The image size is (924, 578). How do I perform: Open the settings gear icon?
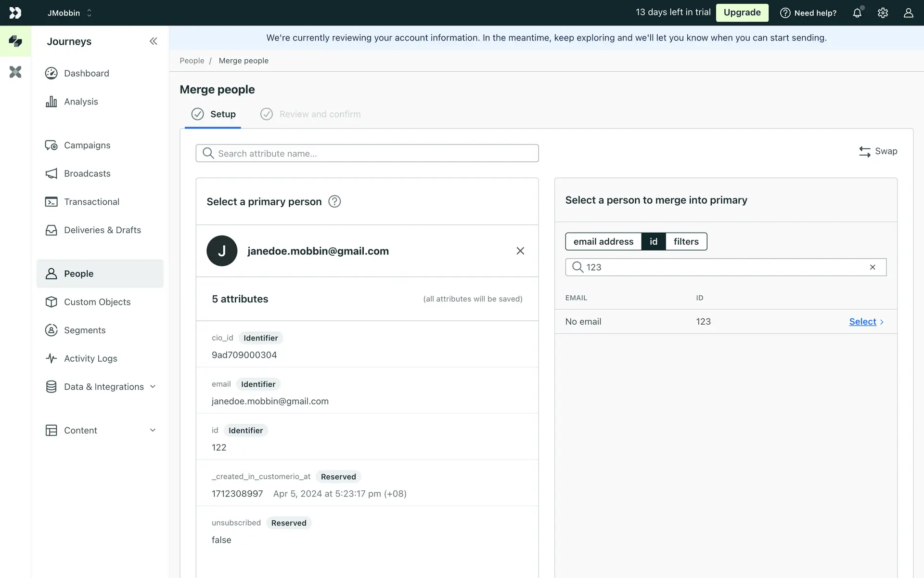point(883,13)
